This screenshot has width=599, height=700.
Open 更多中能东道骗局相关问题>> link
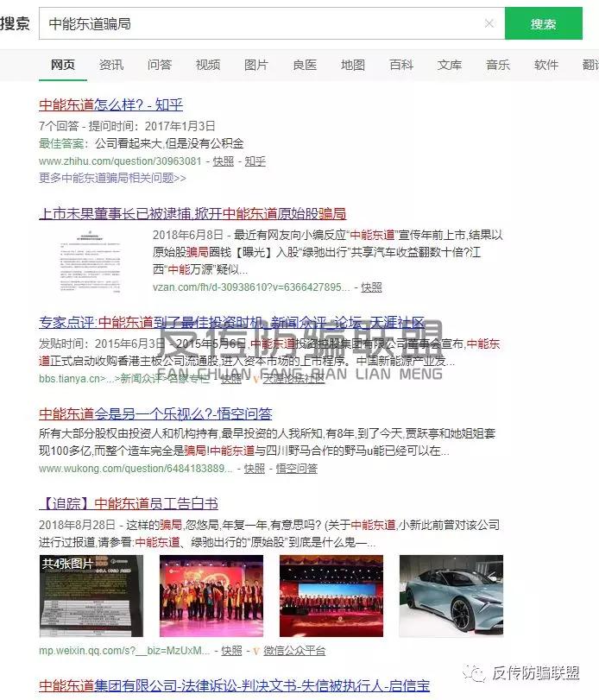point(112,178)
